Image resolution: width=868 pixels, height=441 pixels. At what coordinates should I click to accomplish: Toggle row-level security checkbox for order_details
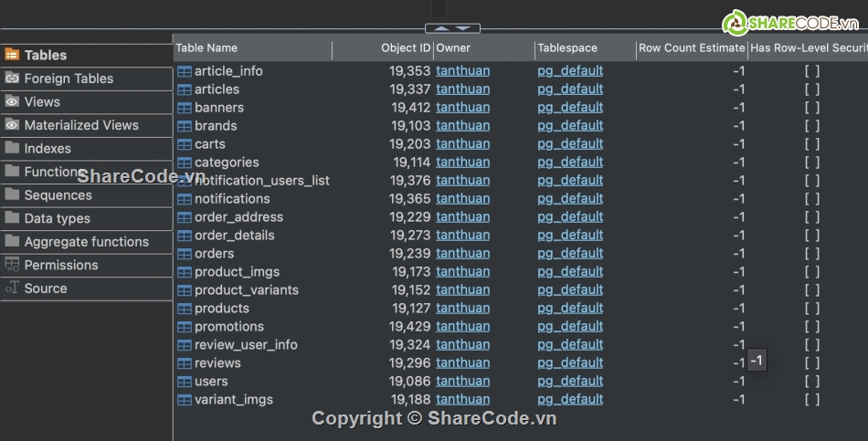coord(812,236)
